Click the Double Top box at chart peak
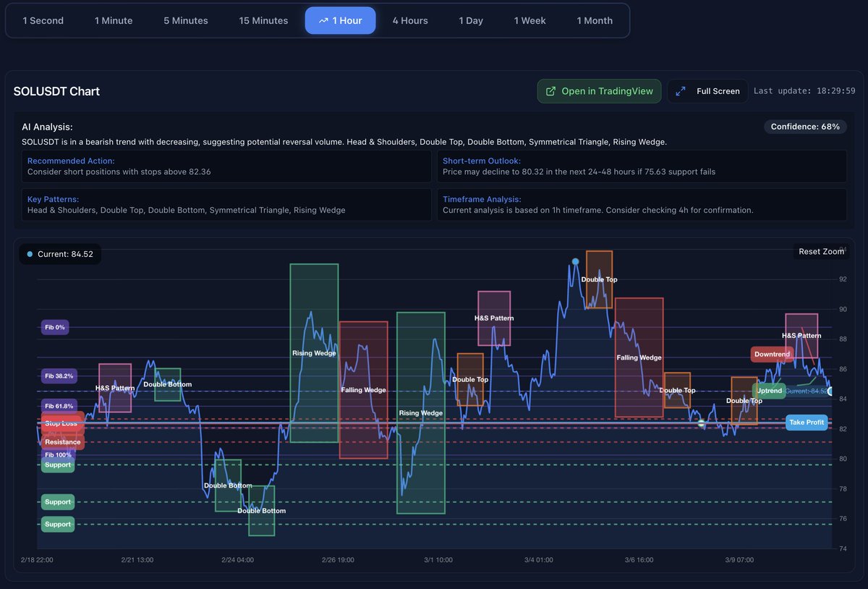 [x=599, y=279]
